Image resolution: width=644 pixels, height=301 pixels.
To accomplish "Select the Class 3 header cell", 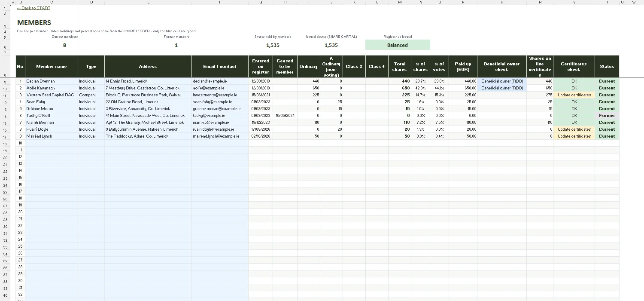I will pos(354,67).
